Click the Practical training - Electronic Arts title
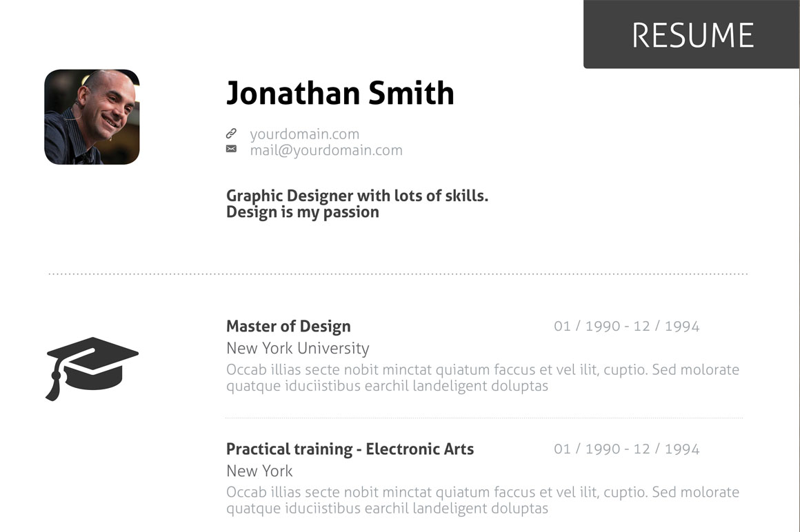 click(x=350, y=449)
